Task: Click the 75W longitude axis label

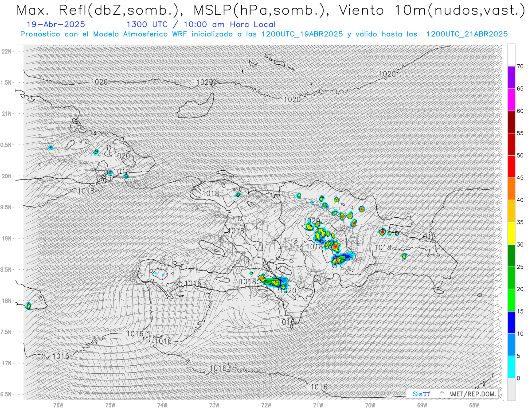Action: [x=110, y=405]
